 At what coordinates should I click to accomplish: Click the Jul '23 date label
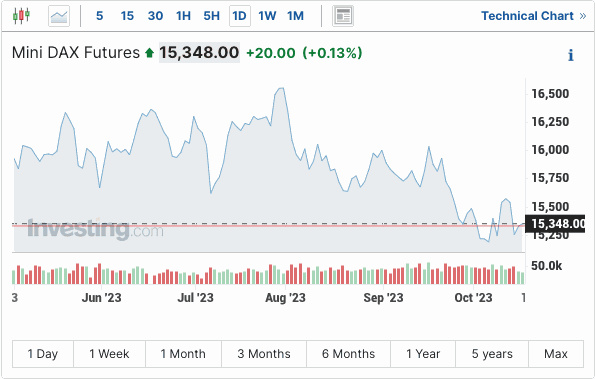[195, 298]
